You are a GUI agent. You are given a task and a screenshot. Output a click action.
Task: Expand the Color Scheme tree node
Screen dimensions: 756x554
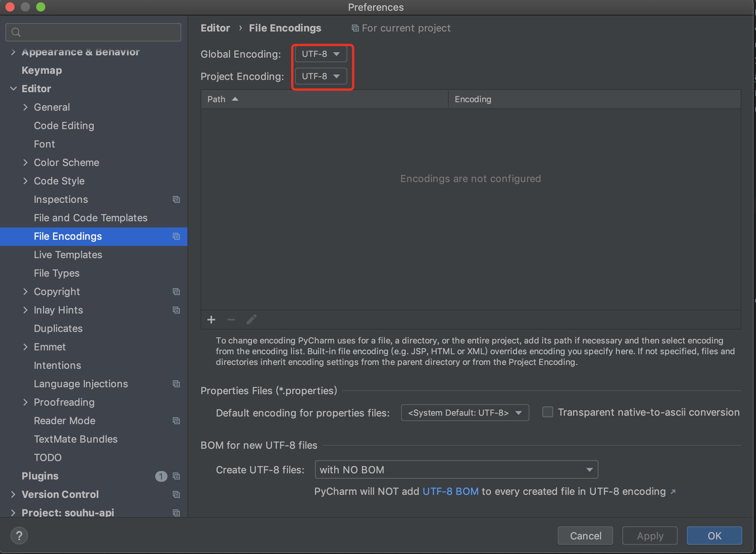coord(25,163)
